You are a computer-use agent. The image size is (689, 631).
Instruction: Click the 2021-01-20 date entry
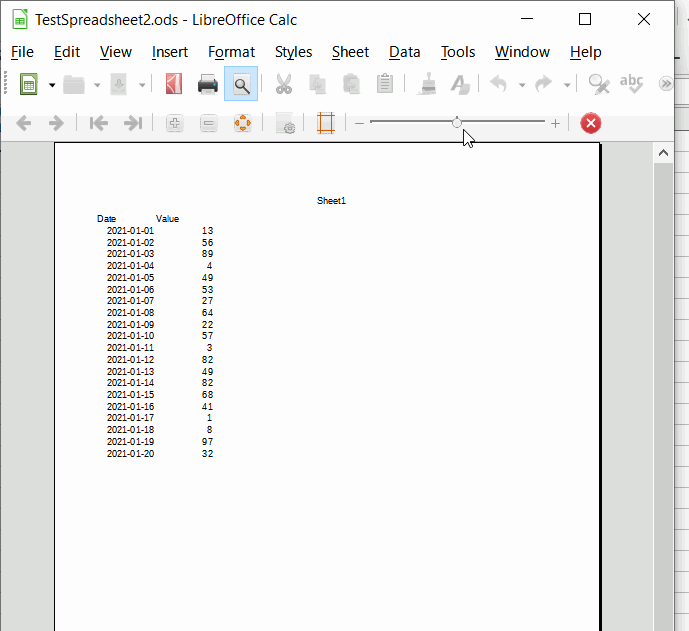pyautogui.click(x=131, y=453)
